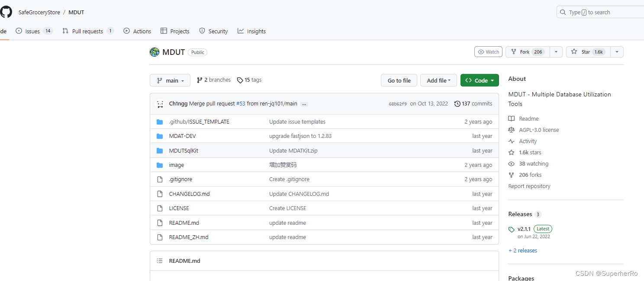Click commit message 'Update MDATKit.zip'
Image resolution: width=644 pixels, height=281 pixels.
tap(293, 151)
